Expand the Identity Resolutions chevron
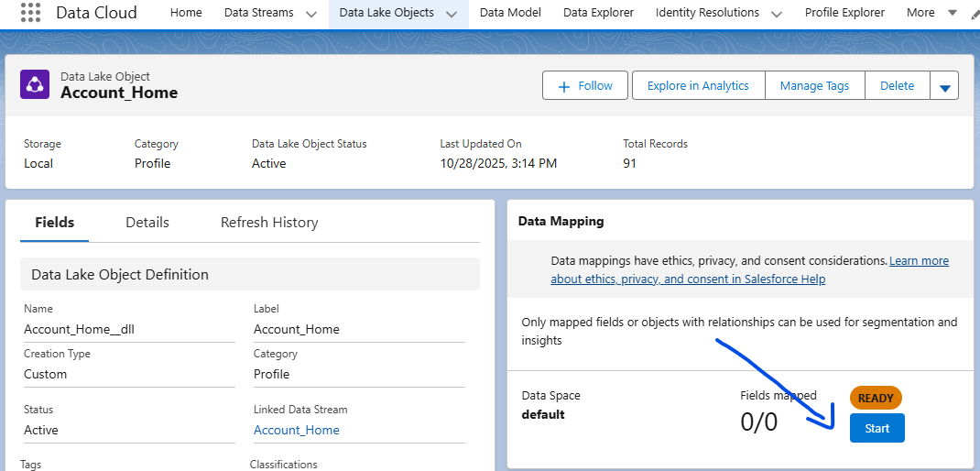 tap(777, 14)
